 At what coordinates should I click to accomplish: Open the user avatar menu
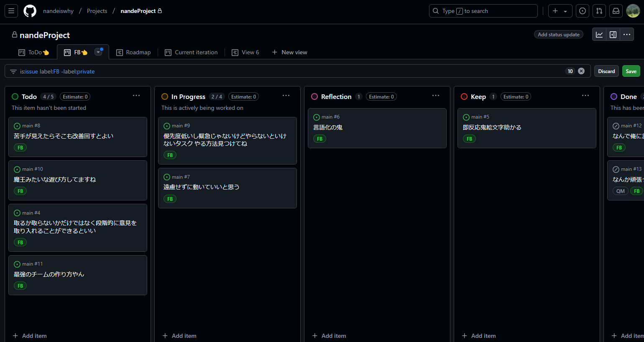[633, 11]
